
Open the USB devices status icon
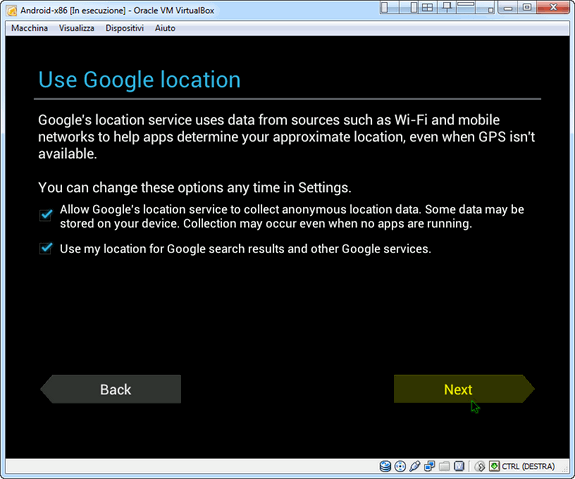pos(415,466)
